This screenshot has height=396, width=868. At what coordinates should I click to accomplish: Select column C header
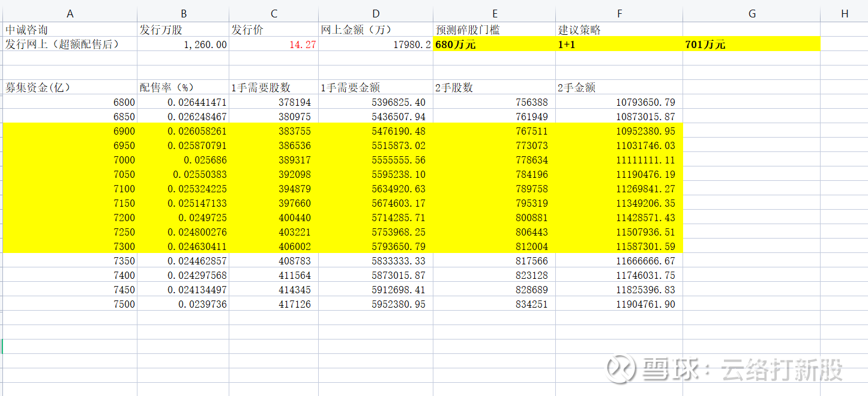[274, 14]
